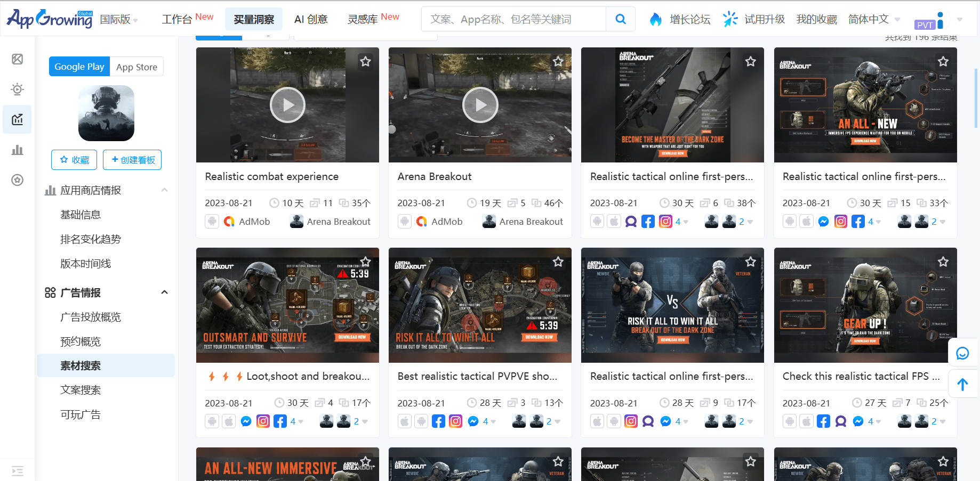Favorite the Realistic combat experience creative
This screenshot has height=481, width=980.
coord(365,61)
